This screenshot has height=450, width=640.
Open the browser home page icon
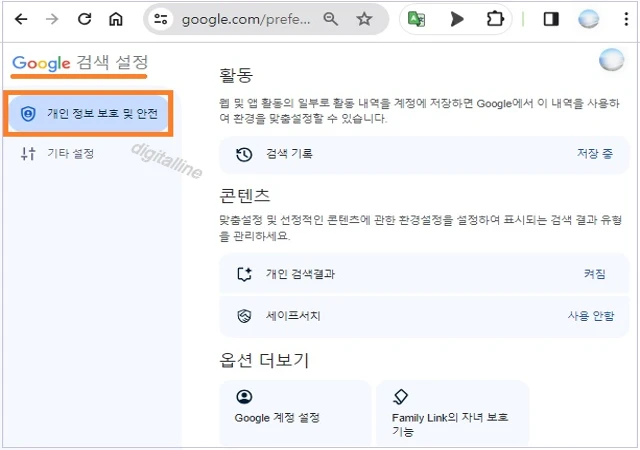coord(116,19)
